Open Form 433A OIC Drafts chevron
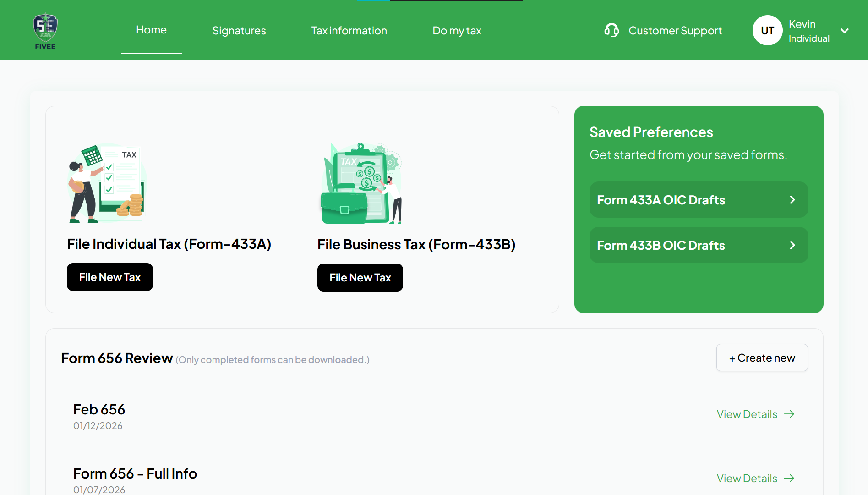Screen dimensions: 868x495 (792, 200)
